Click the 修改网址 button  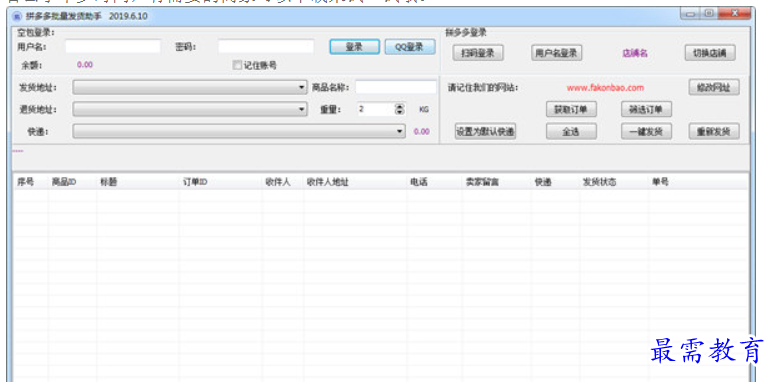click(714, 88)
